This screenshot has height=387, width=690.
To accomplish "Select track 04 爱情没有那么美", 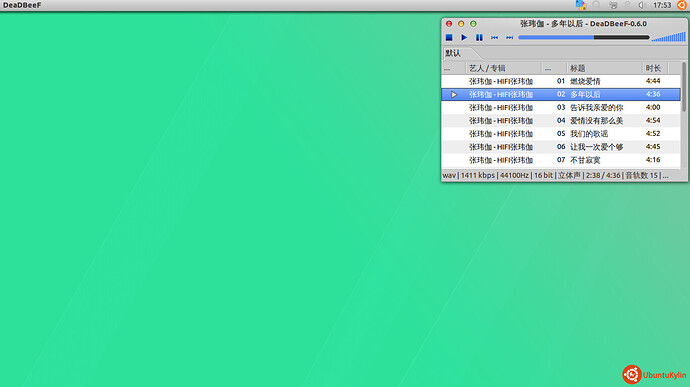I will pyautogui.click(x=561, y=121).
